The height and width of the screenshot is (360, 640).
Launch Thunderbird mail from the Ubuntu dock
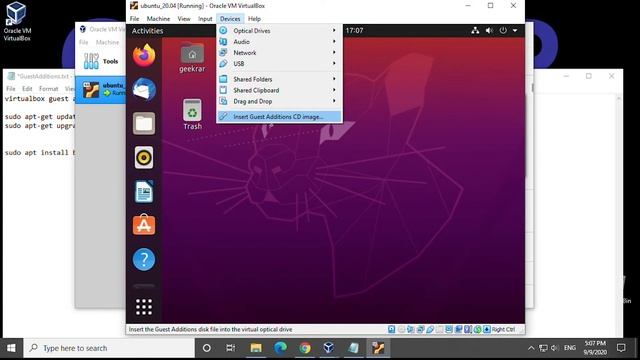(x=144, y=89)
